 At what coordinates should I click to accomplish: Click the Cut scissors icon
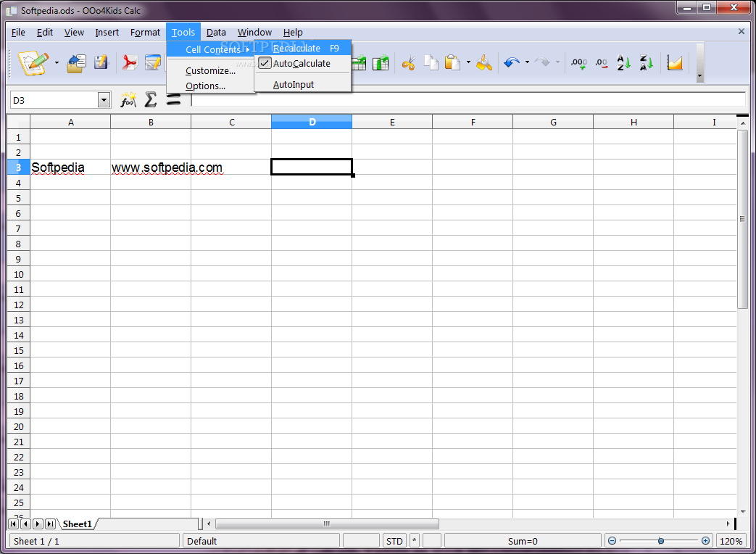coord(408,63)
